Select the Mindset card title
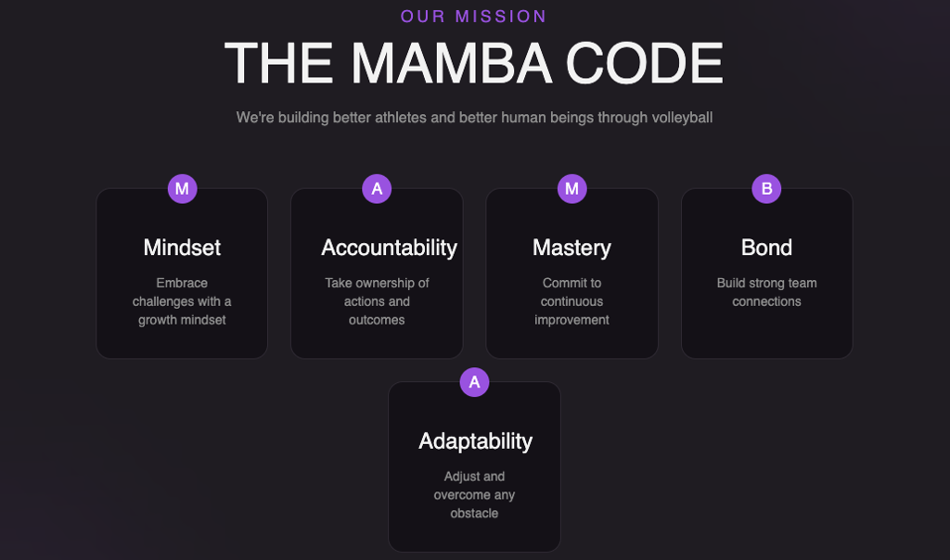 182,248
